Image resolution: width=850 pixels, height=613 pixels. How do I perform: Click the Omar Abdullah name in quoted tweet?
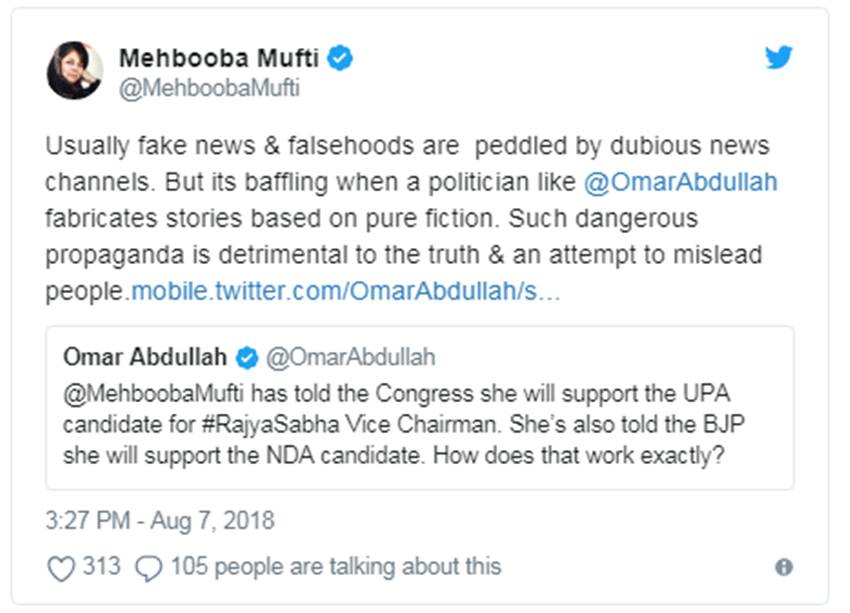tap(145, 357)
